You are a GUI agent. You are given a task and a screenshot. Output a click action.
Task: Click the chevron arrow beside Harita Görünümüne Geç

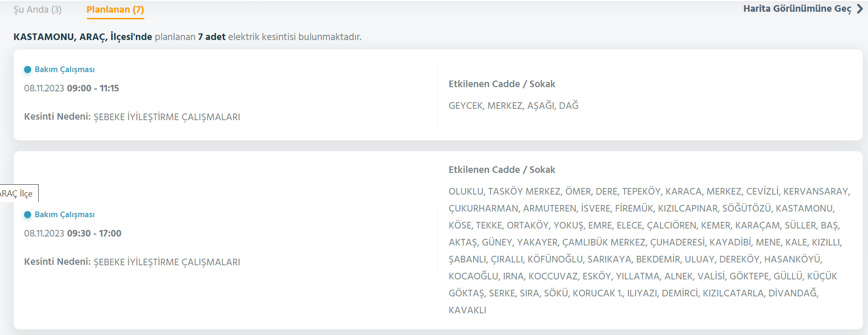860,8
